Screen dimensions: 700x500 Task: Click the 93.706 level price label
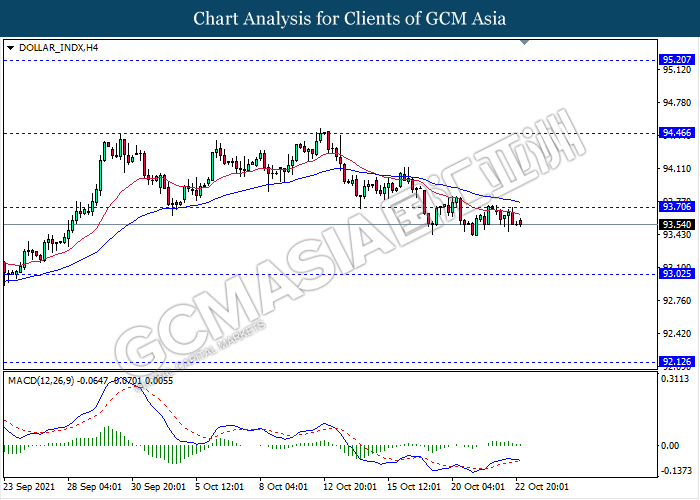(677, 206)
